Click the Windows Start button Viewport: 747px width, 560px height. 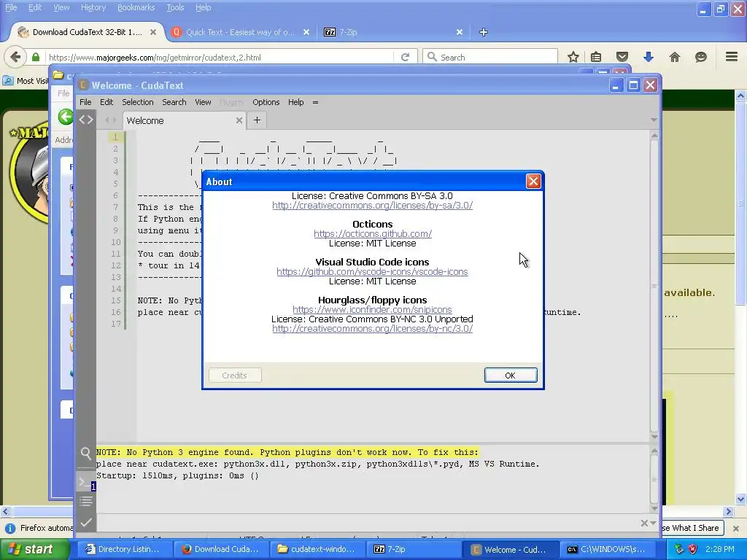point(34,549)
